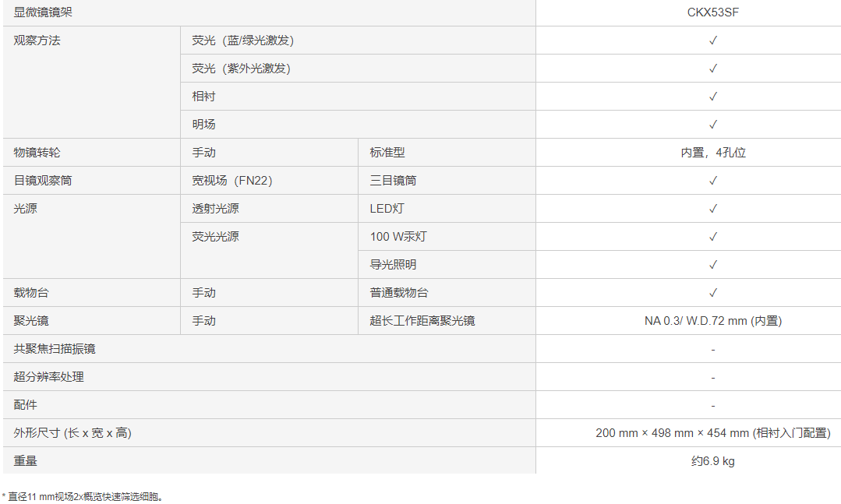Image resolution: width=841 pixels, height=504 pixels.
Task: Click the 观察方法 row label
Action: point(37,41)
